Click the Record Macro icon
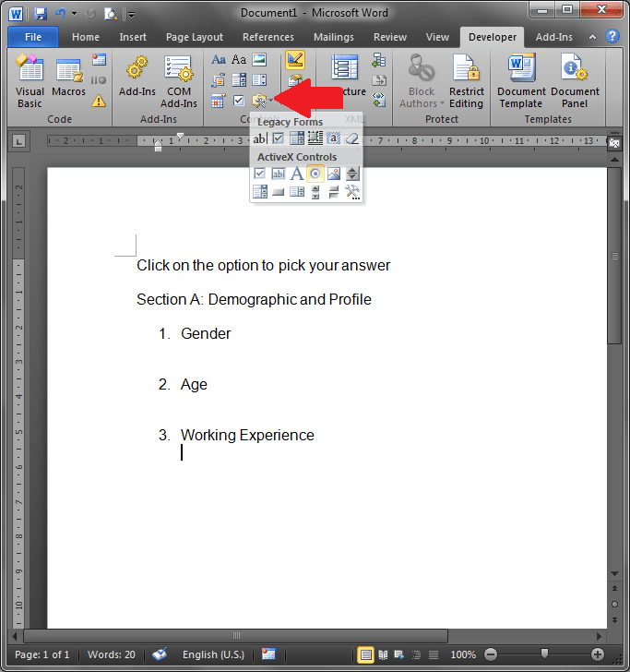The width and height of the screenshot is (630, 672). (x=99, y=60)
